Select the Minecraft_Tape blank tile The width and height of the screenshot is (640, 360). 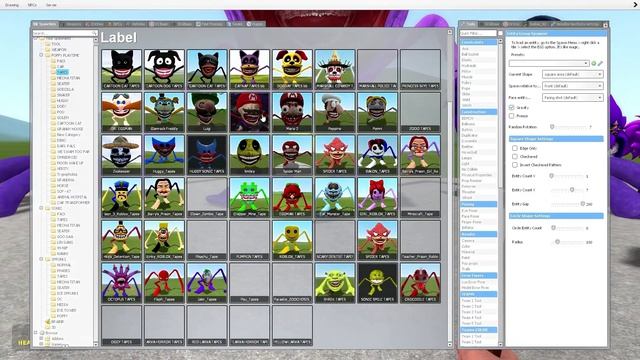(420, 197)
